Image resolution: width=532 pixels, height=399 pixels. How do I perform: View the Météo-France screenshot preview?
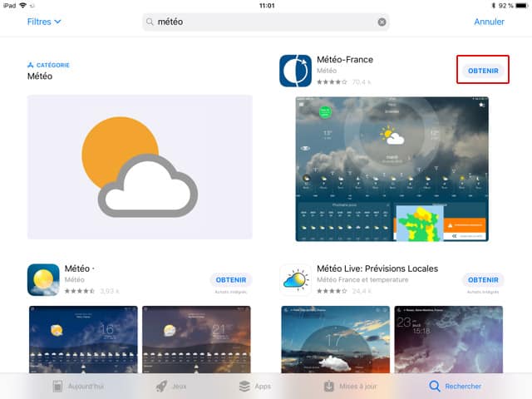coord(392,169)
